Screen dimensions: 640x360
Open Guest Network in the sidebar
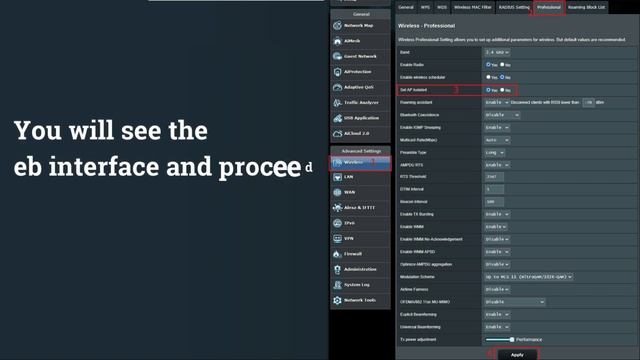click(x=360, y=56)
